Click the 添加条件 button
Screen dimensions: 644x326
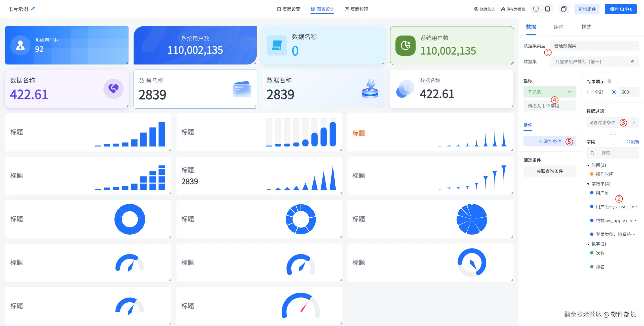tap(550, 141)
